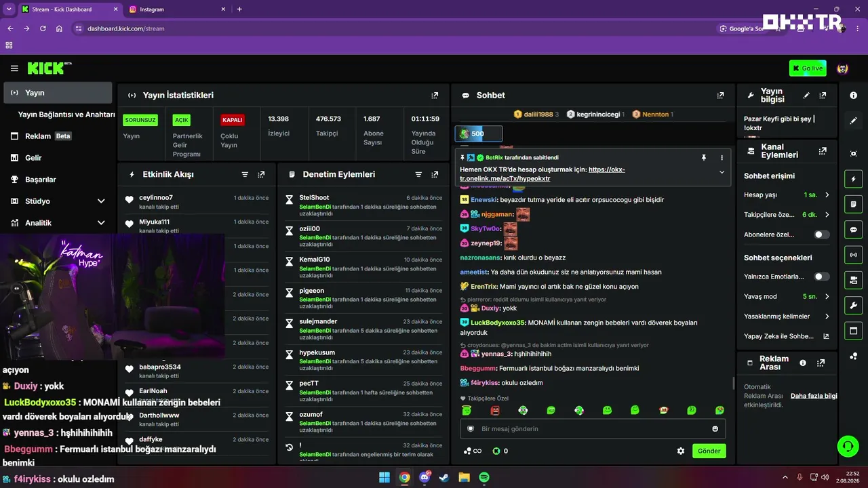Click ceylinnoo7 in the activity feed

156,197
